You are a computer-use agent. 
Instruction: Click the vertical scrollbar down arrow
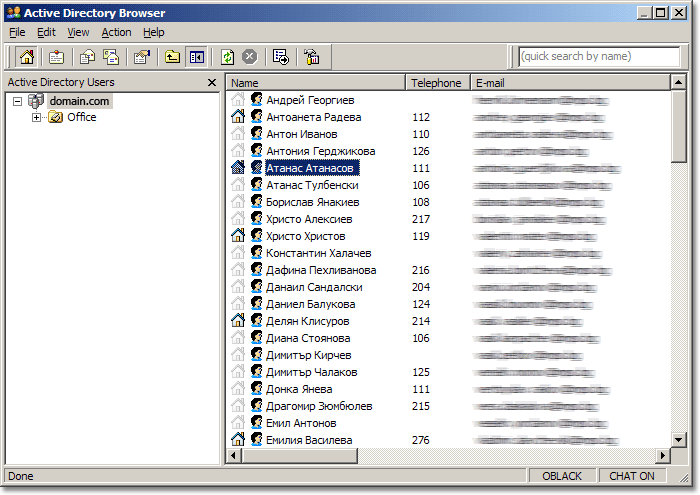coord(679,440)
